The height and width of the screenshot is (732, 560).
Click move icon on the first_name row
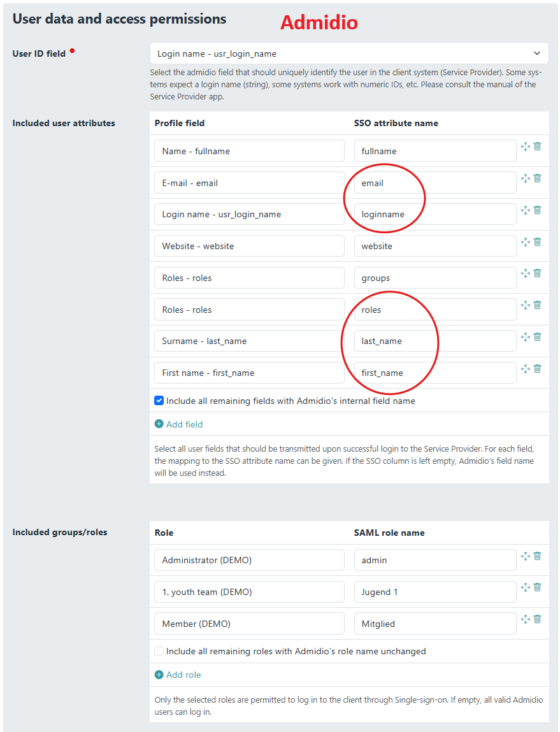click(x=526, y=368)
